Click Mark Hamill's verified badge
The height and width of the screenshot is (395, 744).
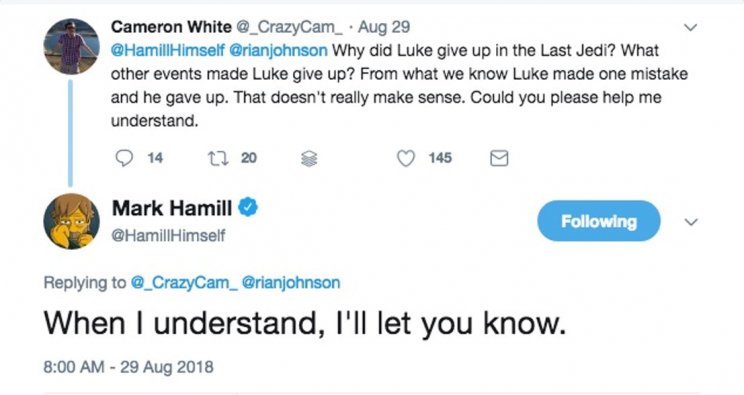[x=248, y=207]
